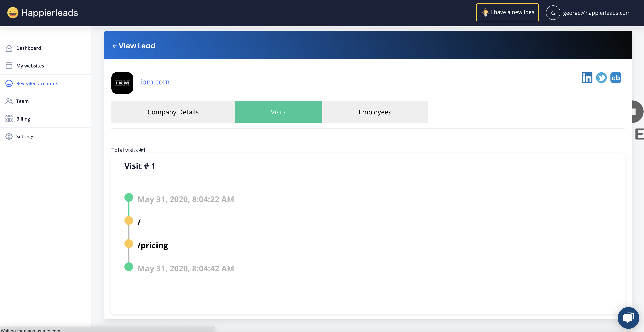This screenshot has width=644, height=332.
Task: Open the Team sidebar item
Action: pos(22,101)
